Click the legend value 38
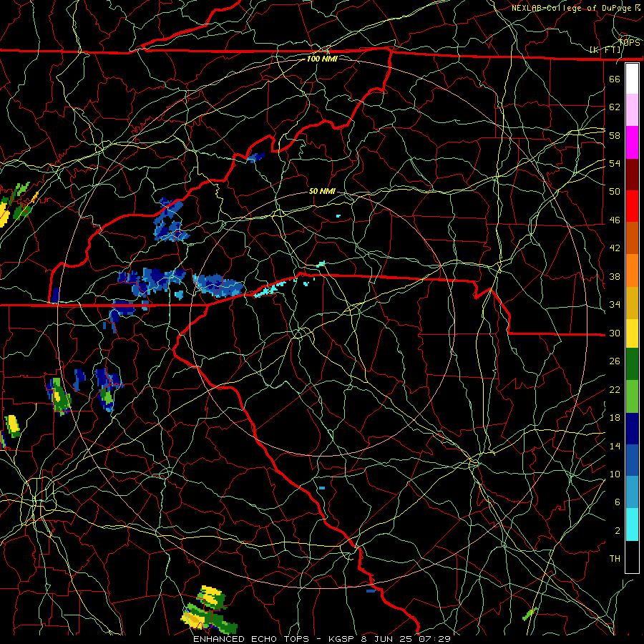 click(615, 276)
